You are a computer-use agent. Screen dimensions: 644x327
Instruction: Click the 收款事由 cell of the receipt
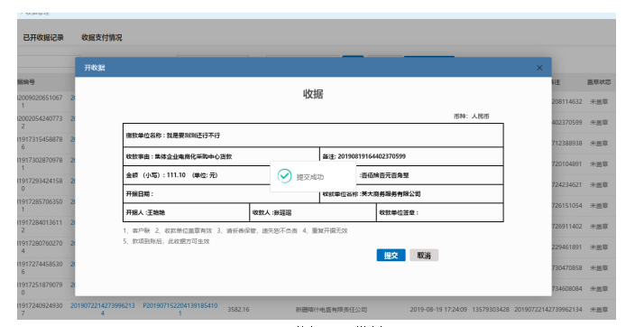(x=221, y=156)
